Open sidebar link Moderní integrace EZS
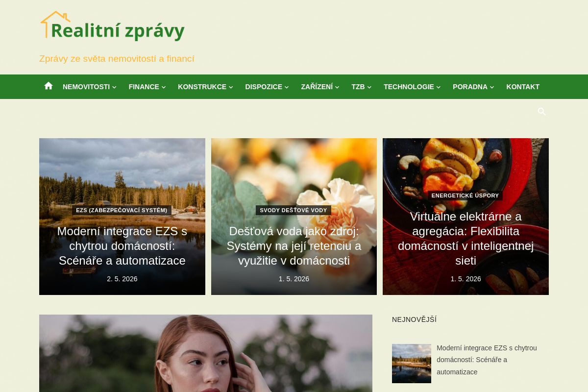Screen dimensions: 588x392 click(487, 360)
